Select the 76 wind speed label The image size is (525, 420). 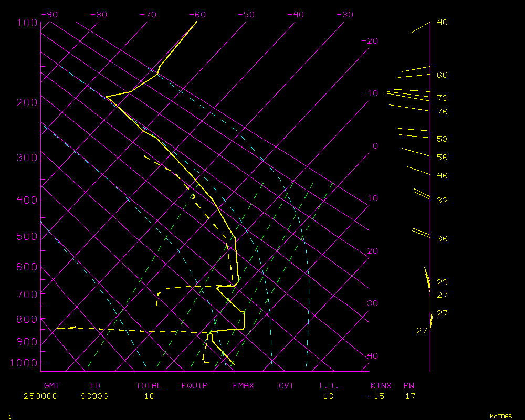pyautogui.click(x=442, y=112)
